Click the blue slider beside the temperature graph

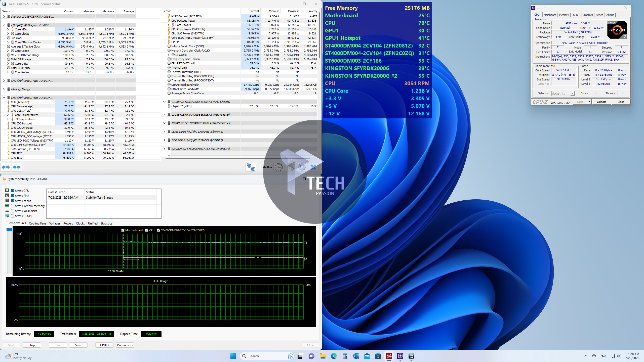9,230
